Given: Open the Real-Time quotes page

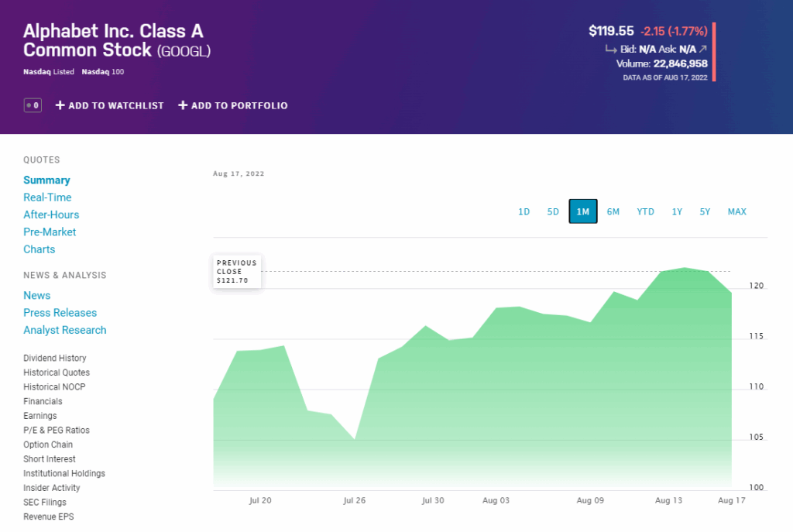Looking at the screenshot, I should coord(47,197).
